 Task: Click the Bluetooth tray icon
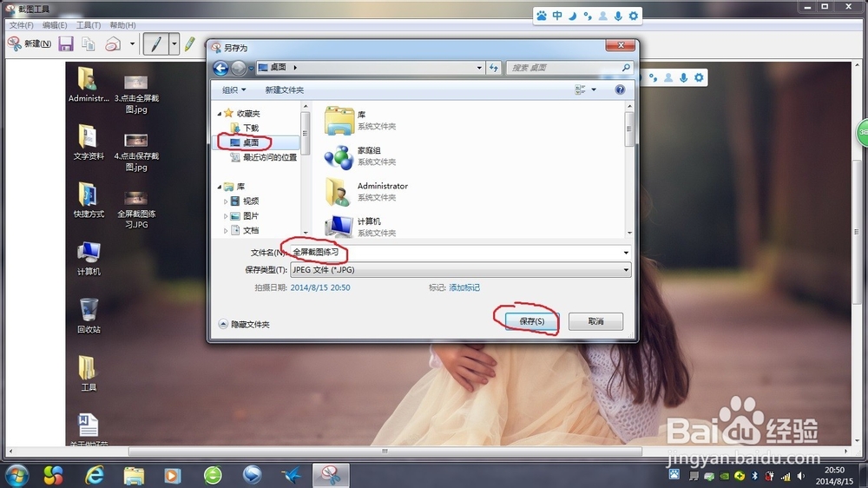point(754,475)
